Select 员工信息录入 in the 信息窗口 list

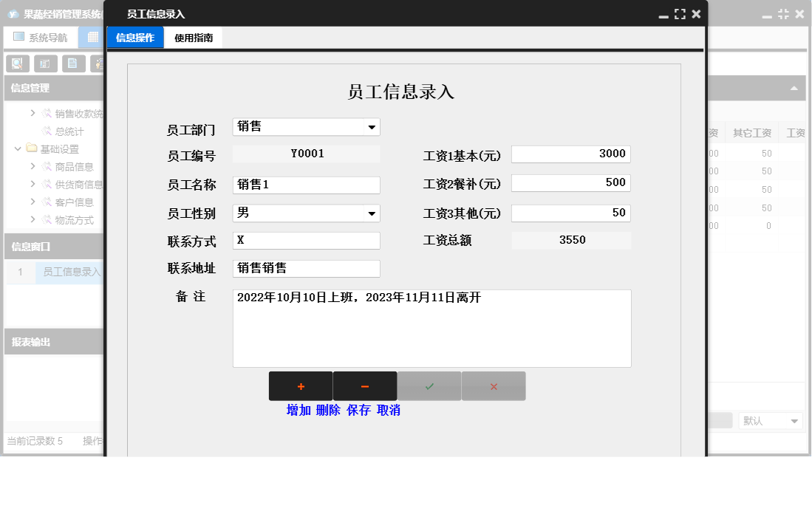[x=70, y=272]
